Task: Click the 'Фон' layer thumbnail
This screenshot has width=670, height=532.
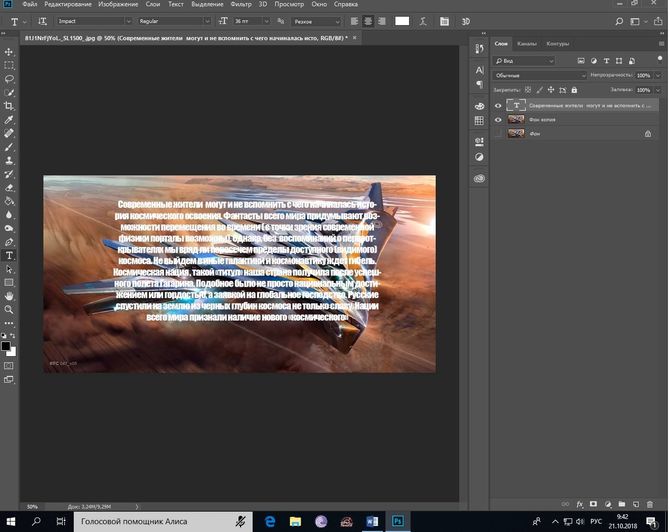Action: pos(516,132)
